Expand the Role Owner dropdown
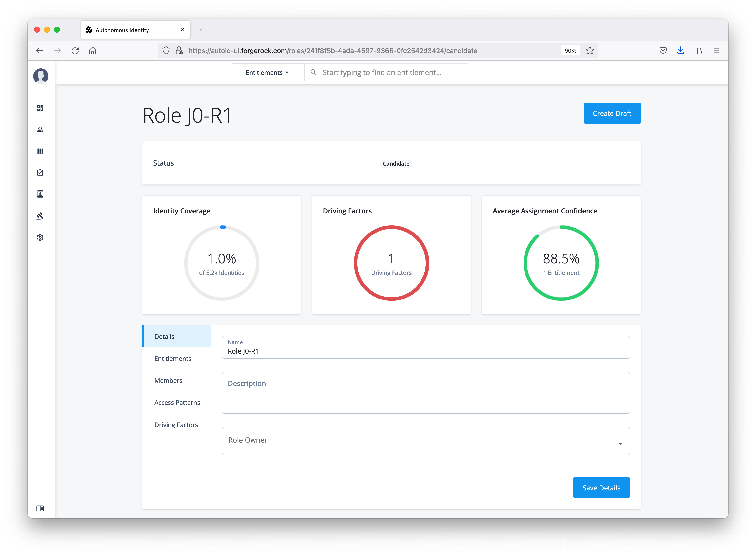The image size is (756, 555). (425, 441)
